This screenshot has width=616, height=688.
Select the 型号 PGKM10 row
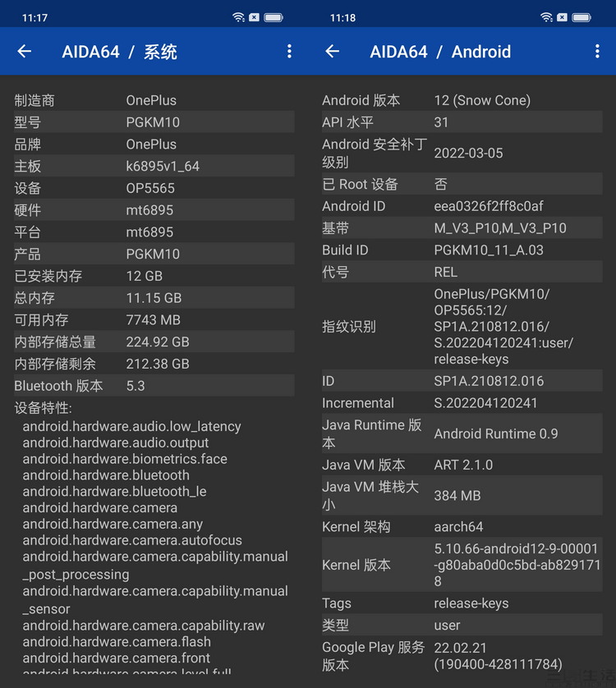coord(154,122)
